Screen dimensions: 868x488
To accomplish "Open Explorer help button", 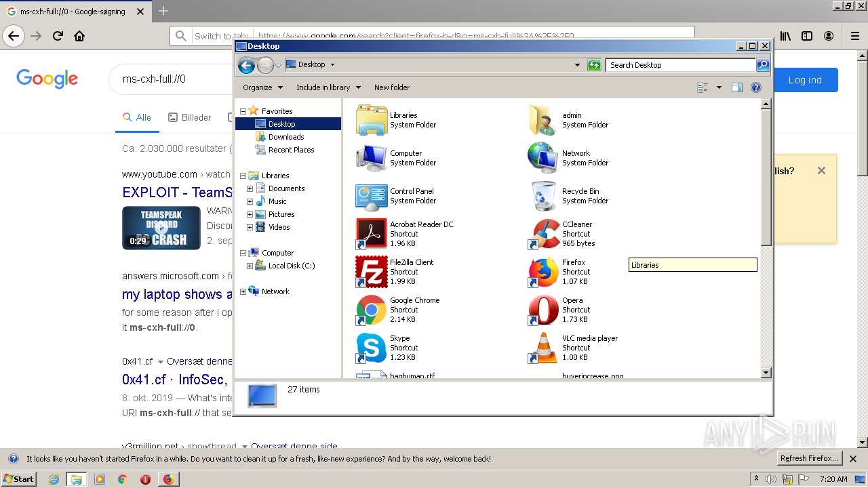I will coord(756,87).
